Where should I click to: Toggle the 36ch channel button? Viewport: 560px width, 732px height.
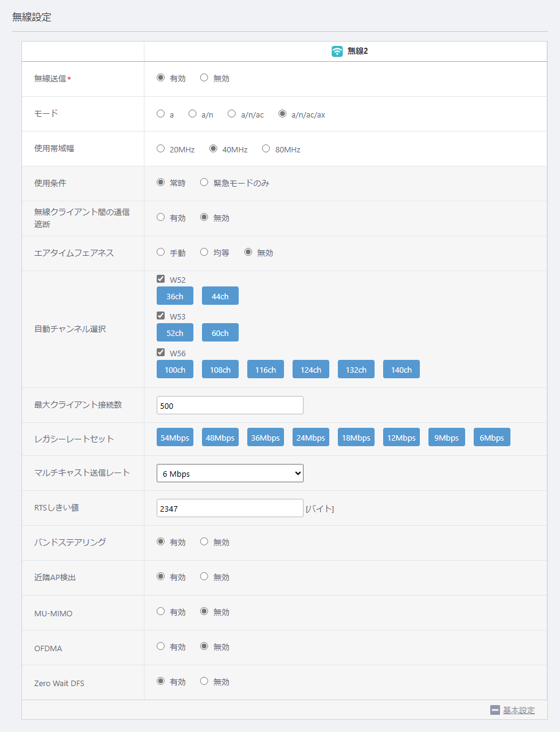coord(175,296)
